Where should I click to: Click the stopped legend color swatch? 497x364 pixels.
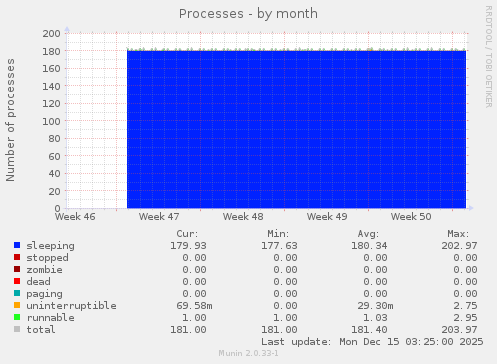click(17, 257)
